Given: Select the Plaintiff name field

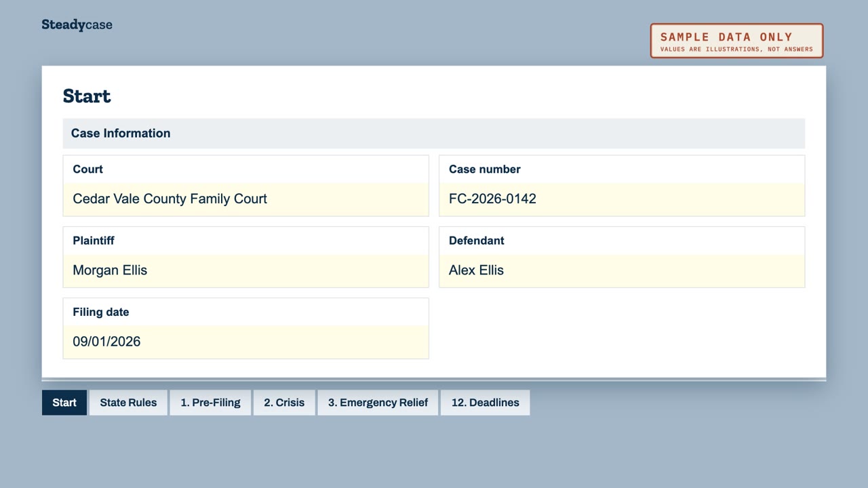Looking at the screenshot, I should 245,270.
